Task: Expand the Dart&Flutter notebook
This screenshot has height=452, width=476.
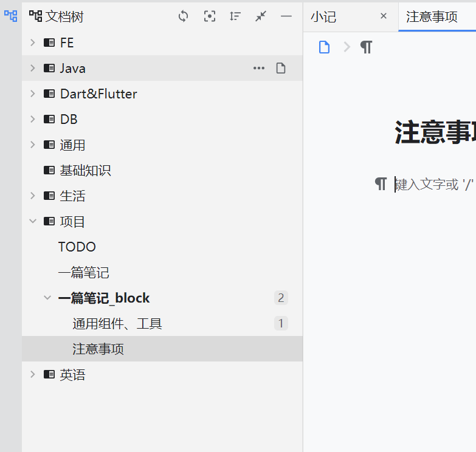Action: coord(32,94)
